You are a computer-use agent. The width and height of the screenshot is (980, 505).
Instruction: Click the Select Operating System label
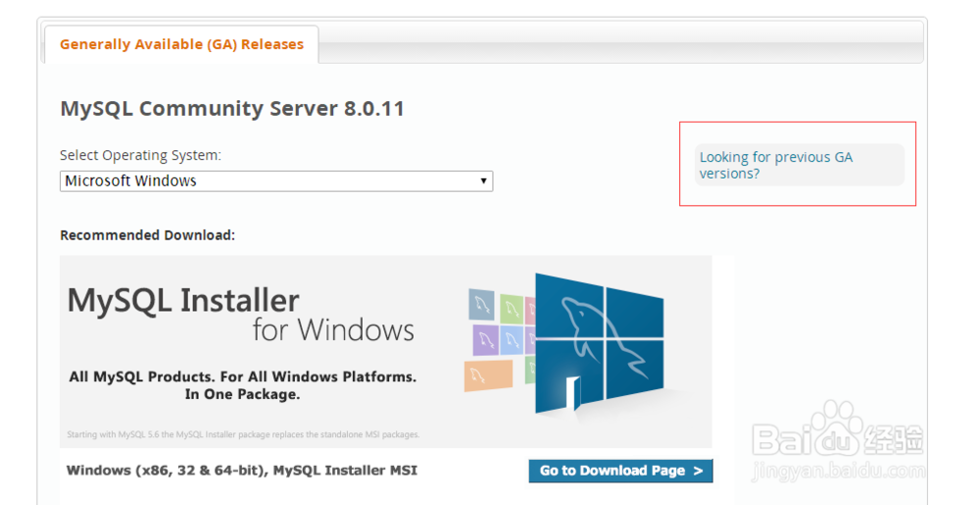coord(140,155)
